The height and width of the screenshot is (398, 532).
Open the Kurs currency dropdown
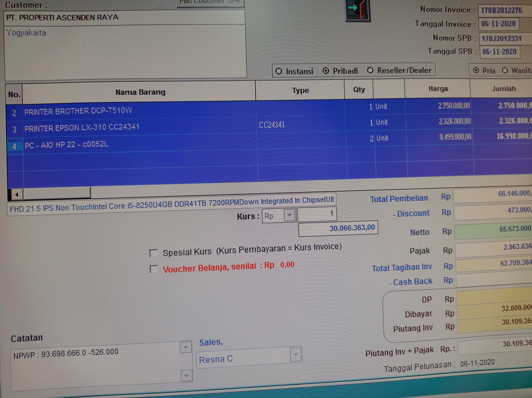[x=289, y=215]
